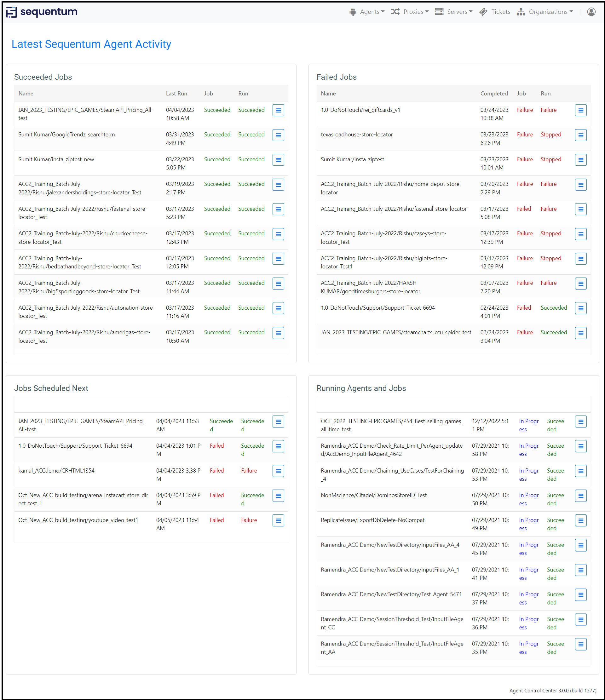
Task: Open the menu icon for rei_giftcards_v1 failed job
Action: click(x=581, y=110)
